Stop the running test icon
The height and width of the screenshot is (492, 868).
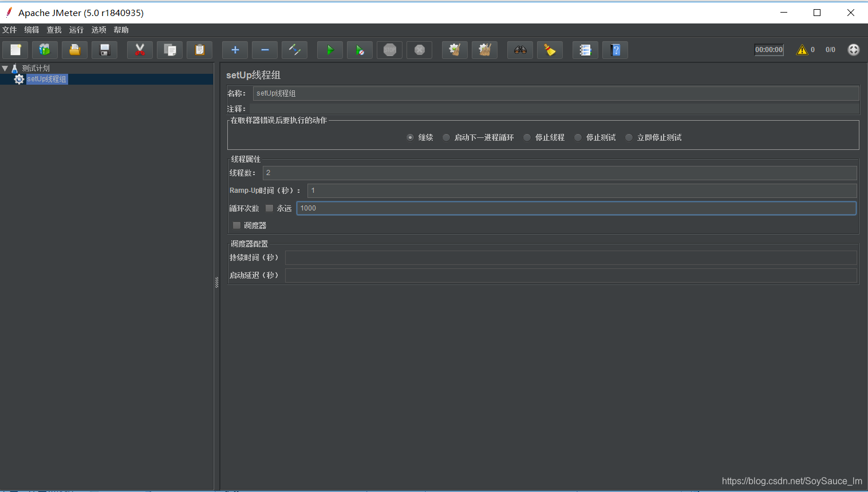coord(390,50)
